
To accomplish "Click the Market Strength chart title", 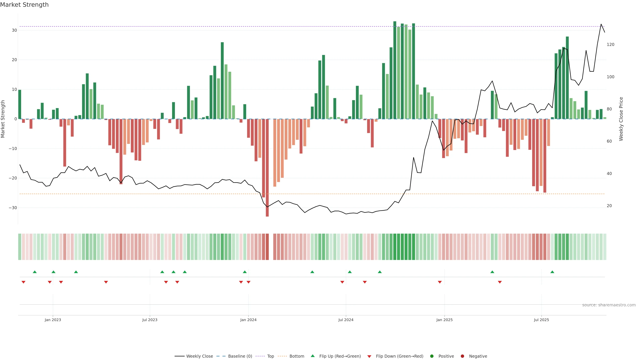I will pos(24,5).
